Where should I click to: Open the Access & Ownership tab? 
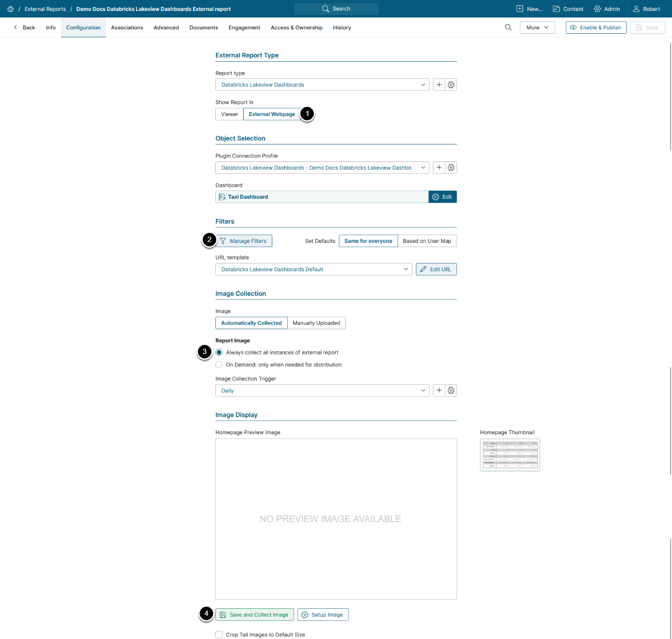pos(297,28)
